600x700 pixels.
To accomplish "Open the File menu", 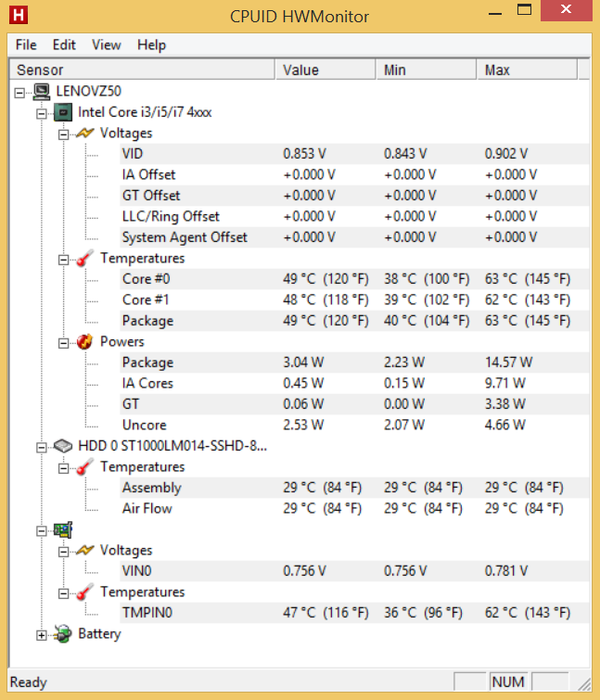I will pyautogui.click(x=26, y=45).
